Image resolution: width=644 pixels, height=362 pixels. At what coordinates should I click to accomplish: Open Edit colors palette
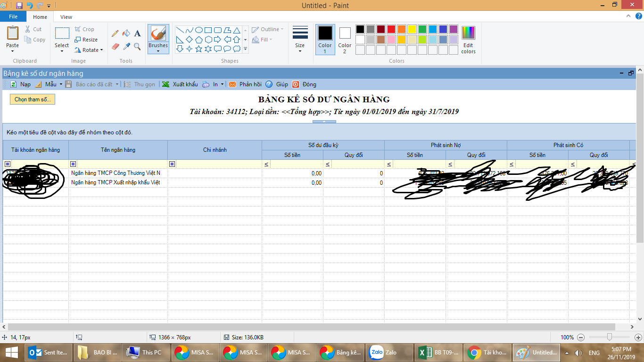468,40
